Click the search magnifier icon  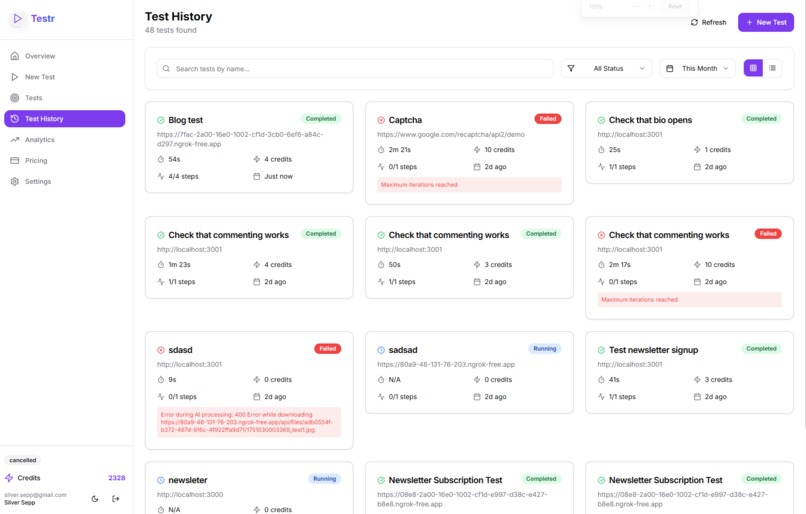point(166,68)
